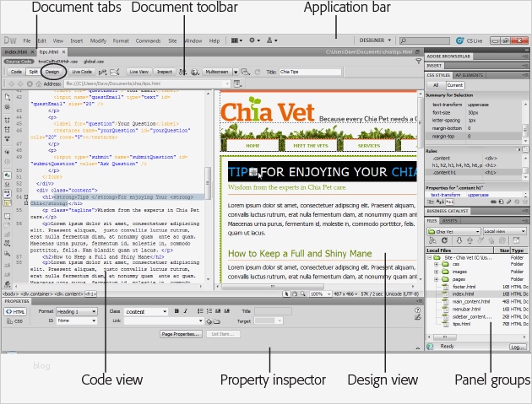Toggle the All view in CSS Styles panel

click(436, 85)
